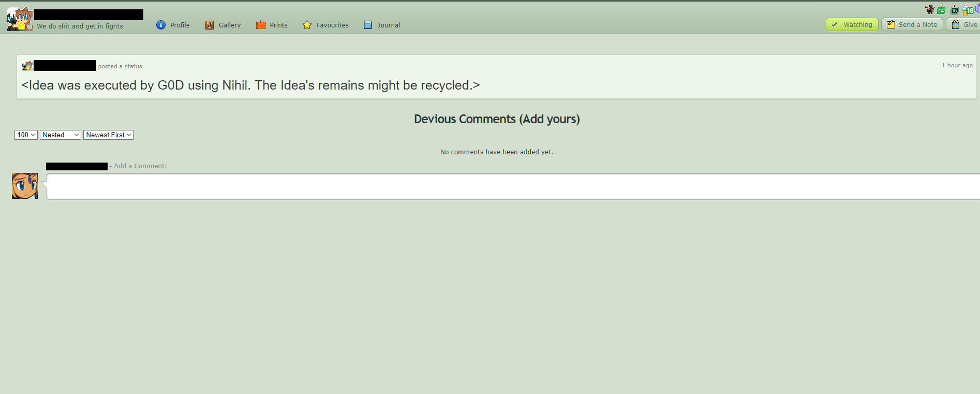Switch to the Favourites tab
This screenshot has height=394, width=980.
coord(325,25)
